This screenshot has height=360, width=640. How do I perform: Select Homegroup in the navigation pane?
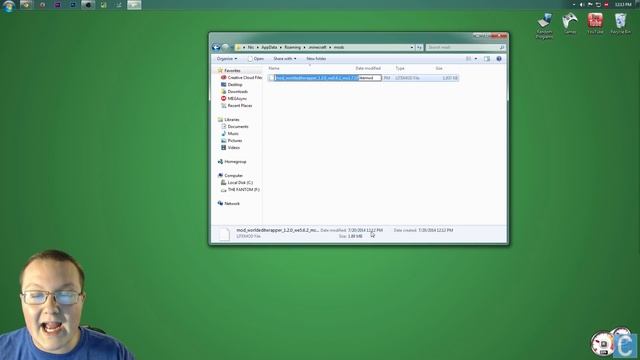click(232, 162)
